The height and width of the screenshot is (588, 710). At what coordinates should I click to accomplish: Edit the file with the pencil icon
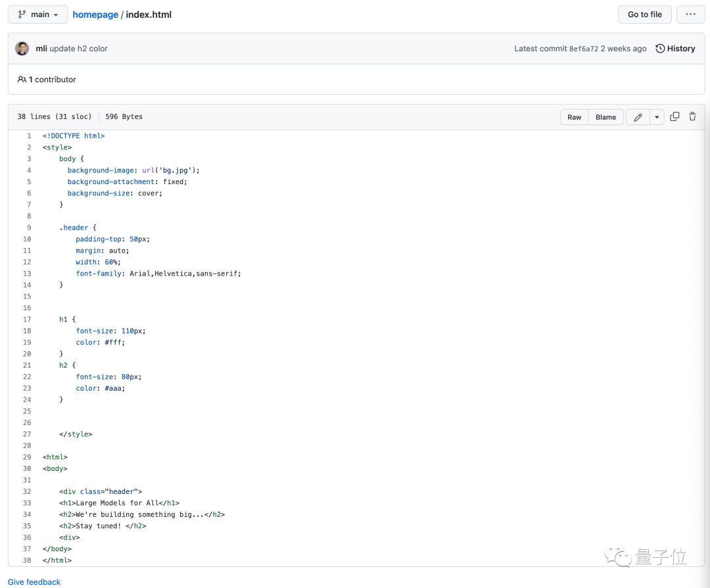[638, 117]
